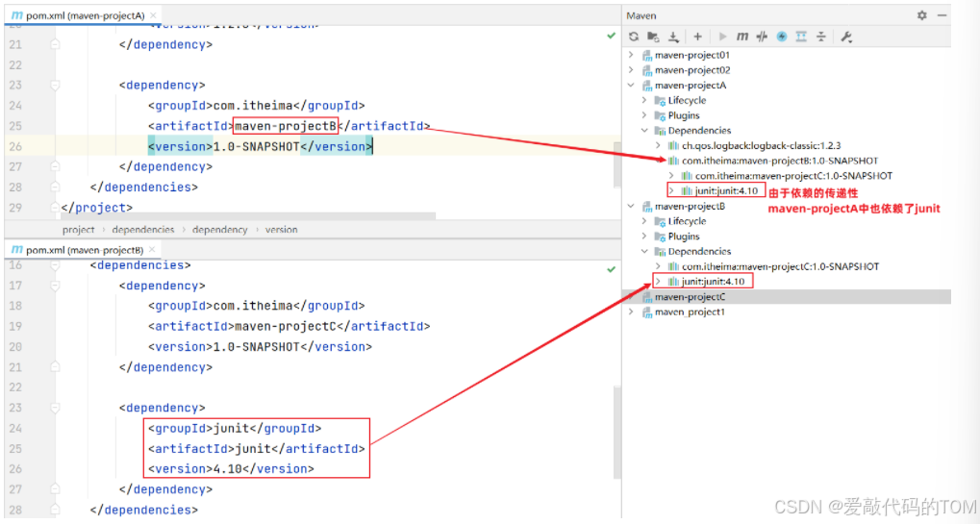Click 'dependencies' breadcrumb
The height and width of the screenshot is (524, 980).
point(143,229)
